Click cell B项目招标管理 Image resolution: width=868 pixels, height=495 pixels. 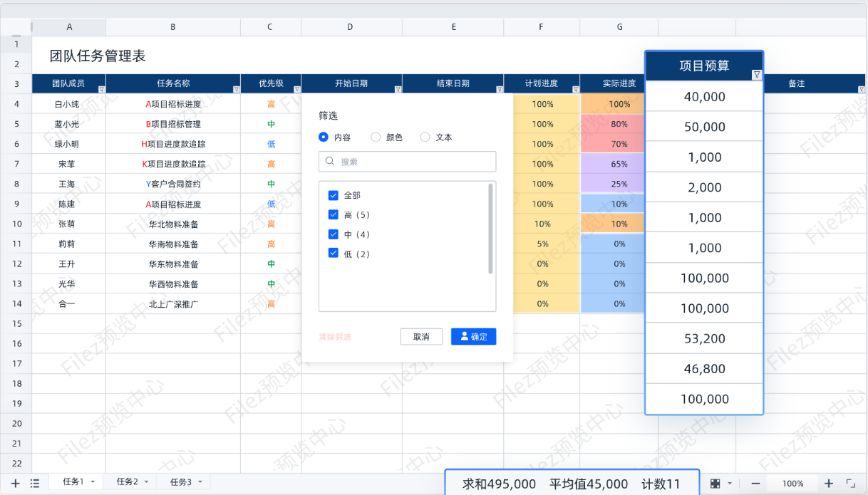(x=173, y=124)
